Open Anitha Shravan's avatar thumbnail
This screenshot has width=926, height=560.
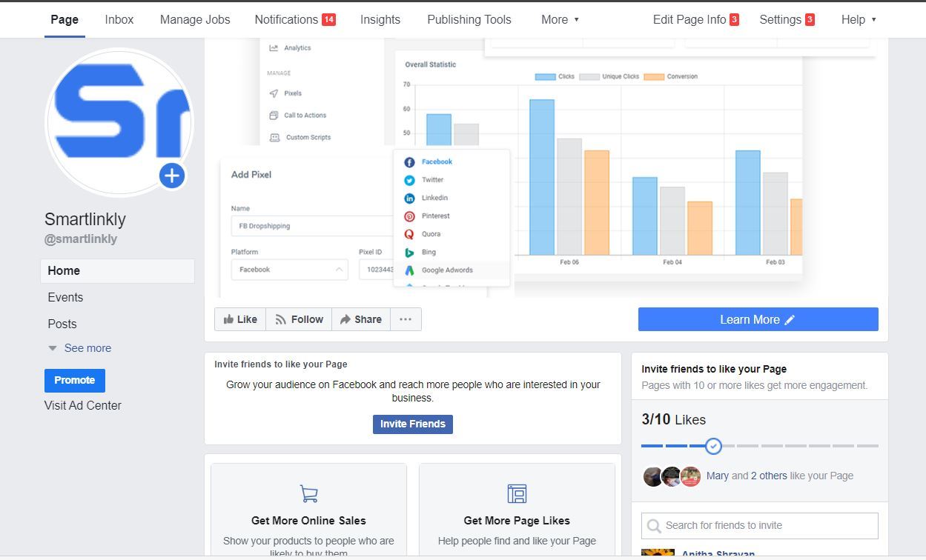658,553
